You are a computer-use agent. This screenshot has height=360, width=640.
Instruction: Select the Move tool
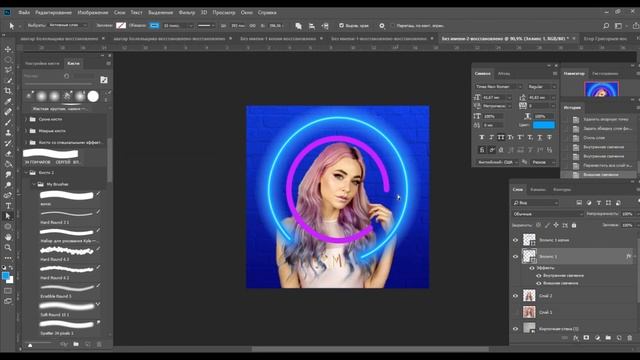8,49
